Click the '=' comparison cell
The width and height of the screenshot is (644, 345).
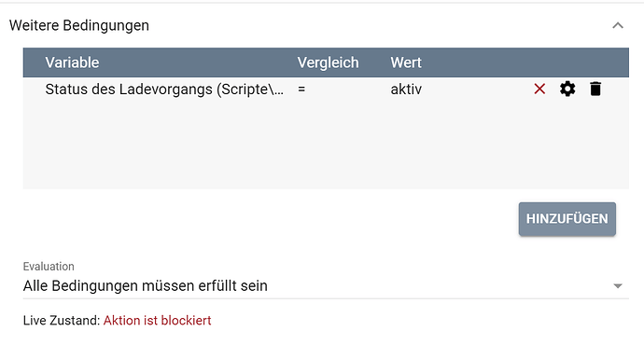(x=301, y=89)
